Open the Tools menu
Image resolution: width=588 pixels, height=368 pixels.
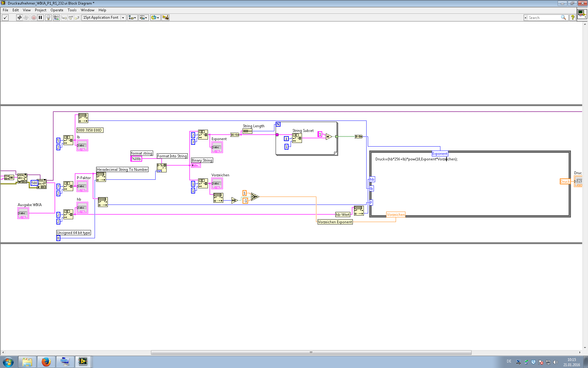coord(72,10)
